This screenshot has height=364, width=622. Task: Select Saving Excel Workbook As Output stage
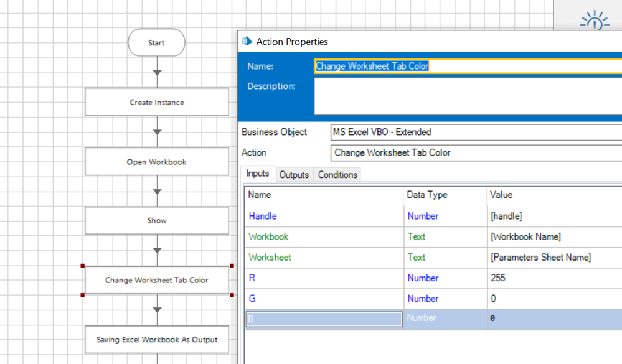pos(157,340)
